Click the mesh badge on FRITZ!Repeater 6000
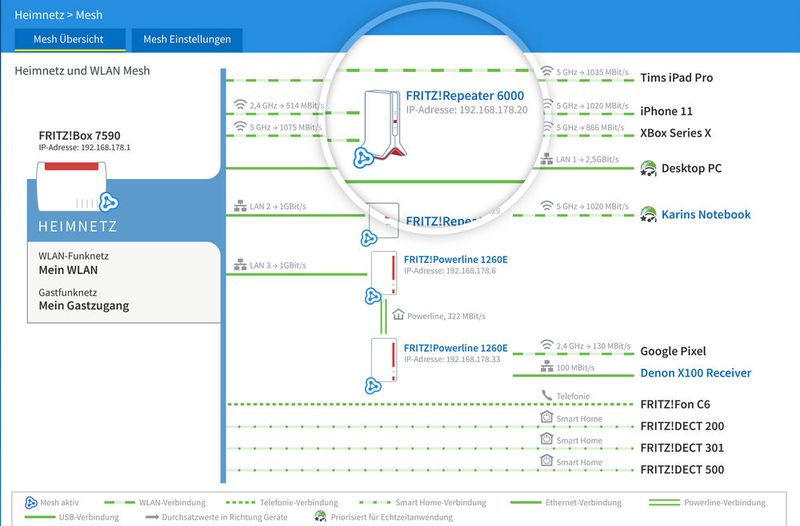The image size is (800, 526). click(x=363, y=158)
